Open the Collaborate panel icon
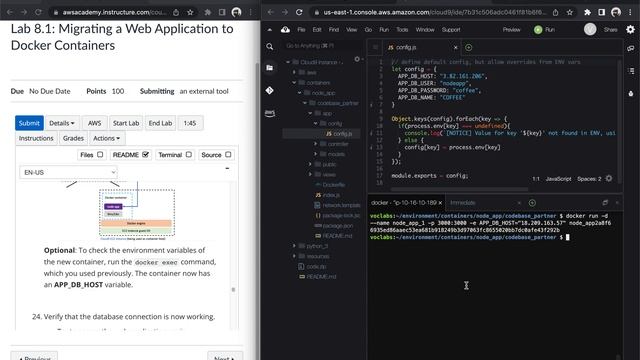This screenshot has width=640, height=360. coord(631,49)
